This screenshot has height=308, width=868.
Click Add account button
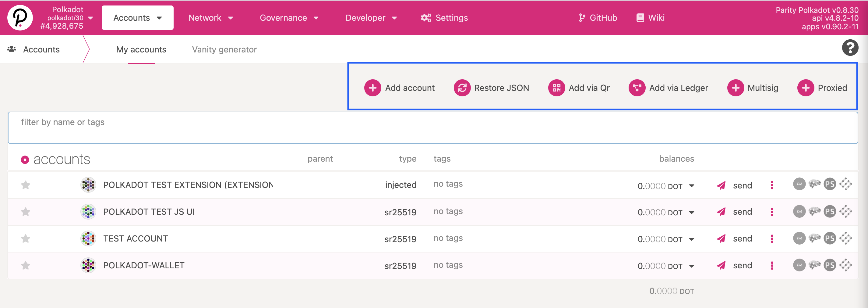(x=399, y=88)
